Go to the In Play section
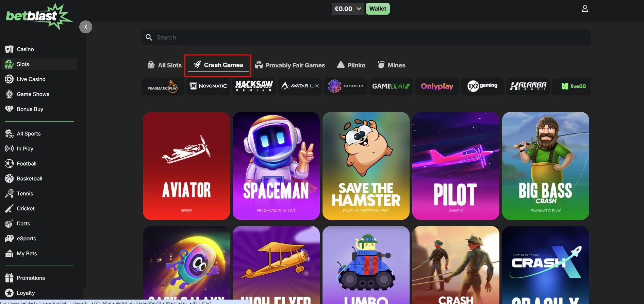644x304 pixels. coord(39,148)
